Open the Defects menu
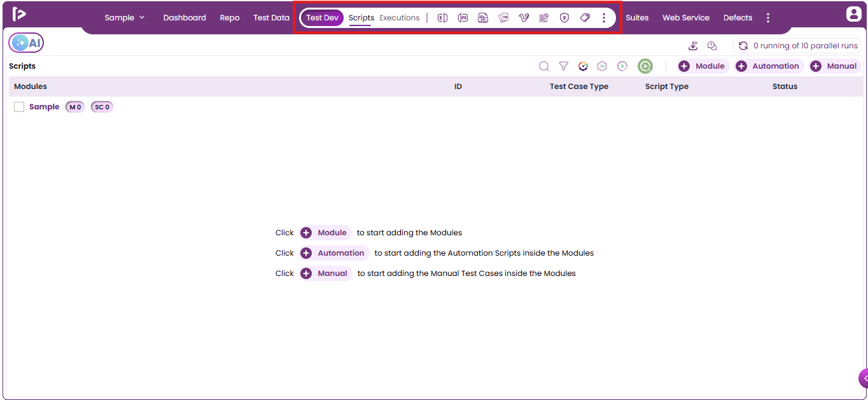 coord(738,18)
